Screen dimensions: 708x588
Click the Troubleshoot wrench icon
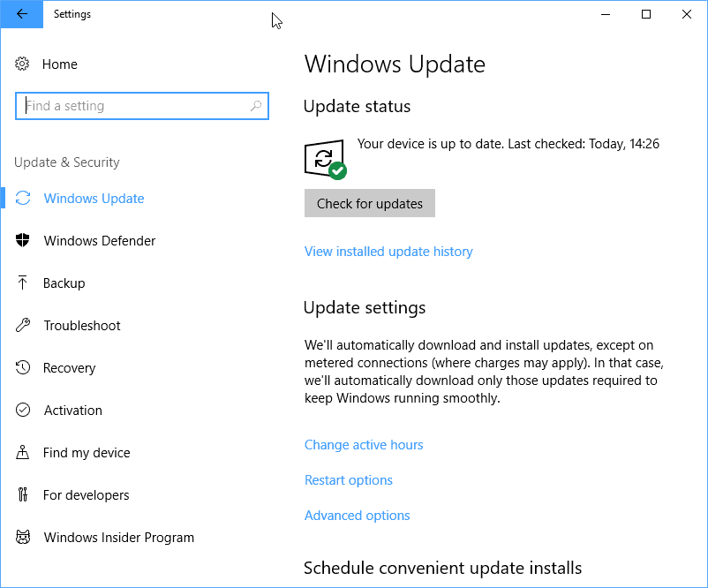pyautogui.click(x=23, y=325)
